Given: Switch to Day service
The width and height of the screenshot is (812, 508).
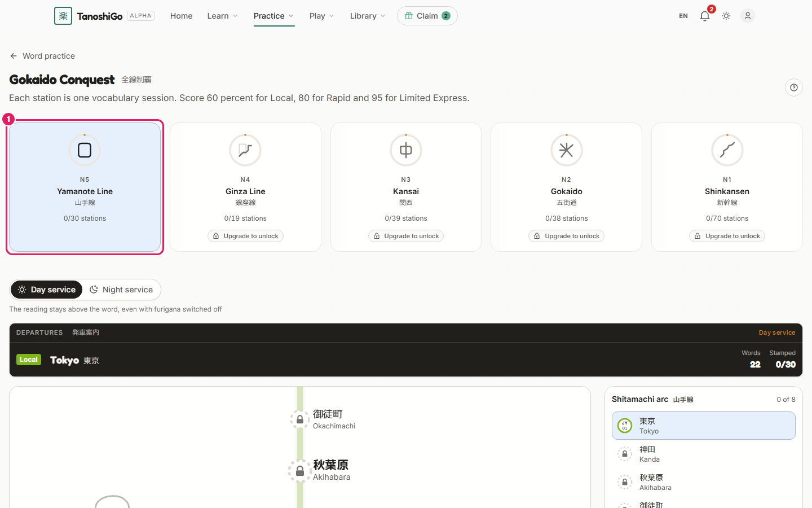Looking at the screenshot, I should pyautogui.click(x=47, y=290).
